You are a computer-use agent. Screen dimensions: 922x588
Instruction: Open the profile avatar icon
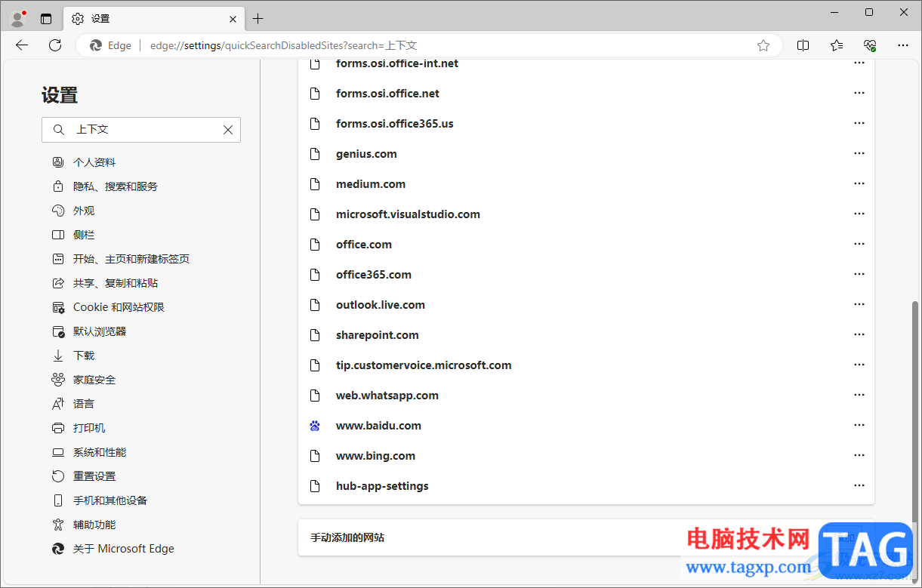[18, 19]
